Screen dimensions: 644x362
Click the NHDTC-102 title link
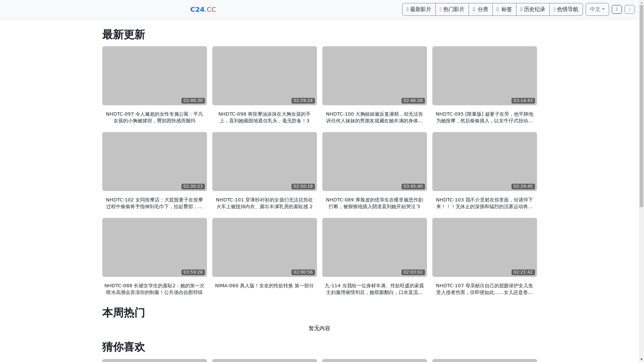[x=155, y=203]
